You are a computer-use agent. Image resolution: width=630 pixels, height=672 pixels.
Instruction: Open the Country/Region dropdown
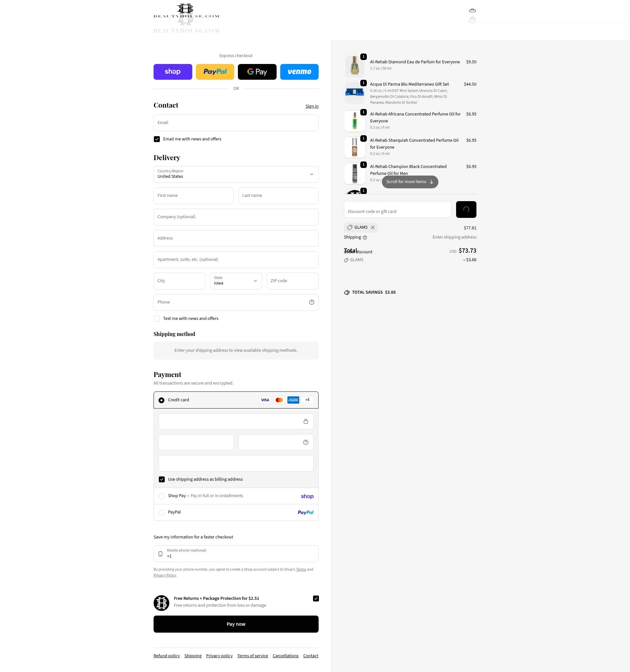tap(236, 175)
